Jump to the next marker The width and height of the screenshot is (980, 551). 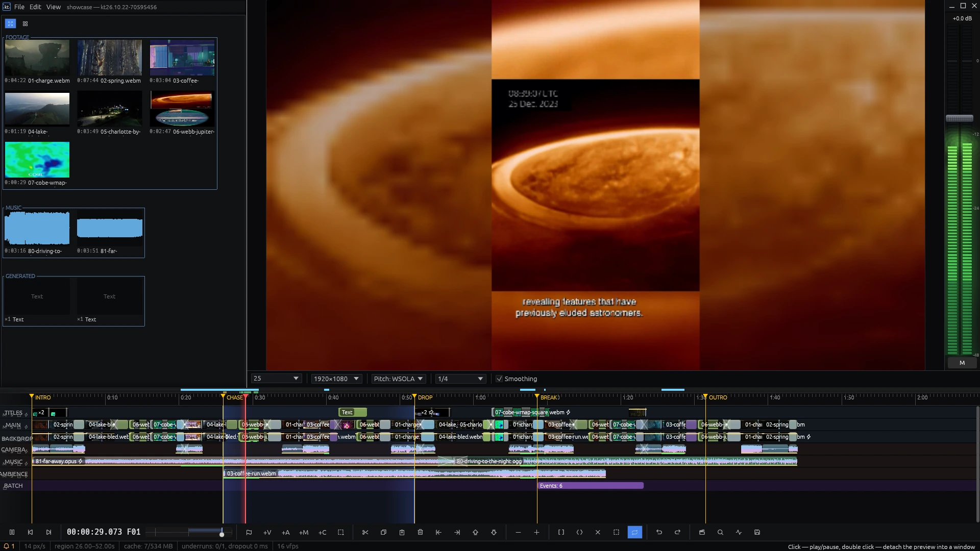48,532
